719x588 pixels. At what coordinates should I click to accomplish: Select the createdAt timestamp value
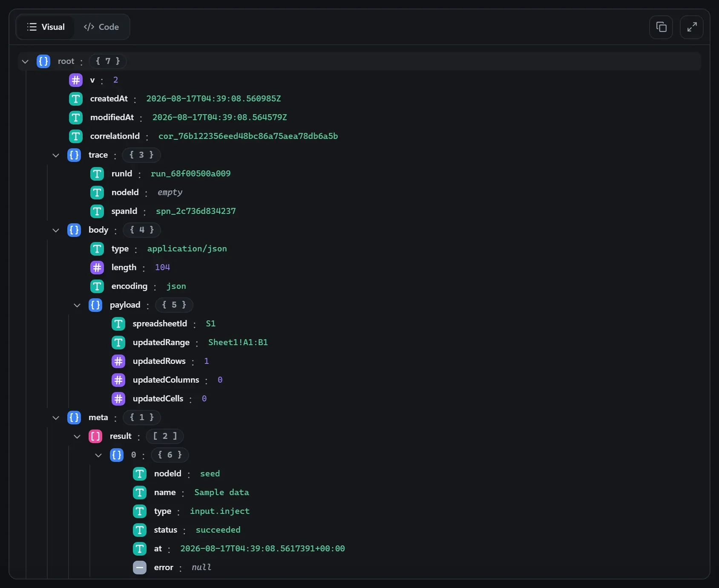tap(214, 99)
